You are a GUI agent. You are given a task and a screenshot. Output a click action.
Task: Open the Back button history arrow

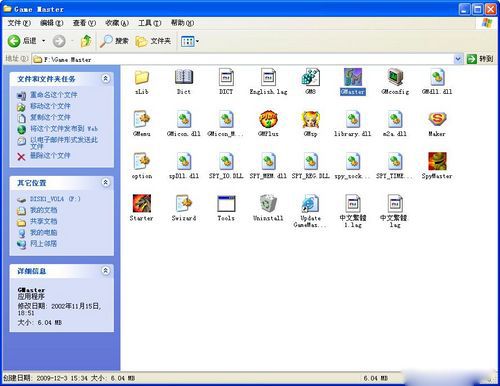coord(43,41)
